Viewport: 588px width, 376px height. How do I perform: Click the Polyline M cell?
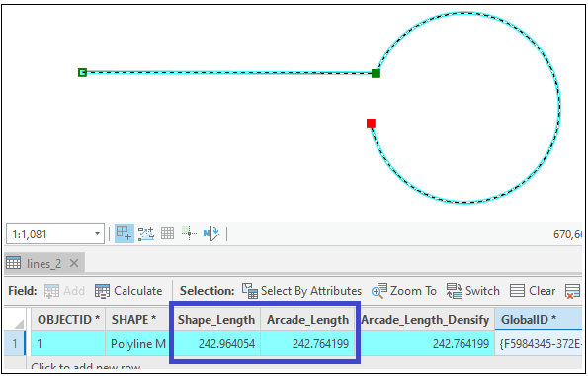(x=138, y=343)
